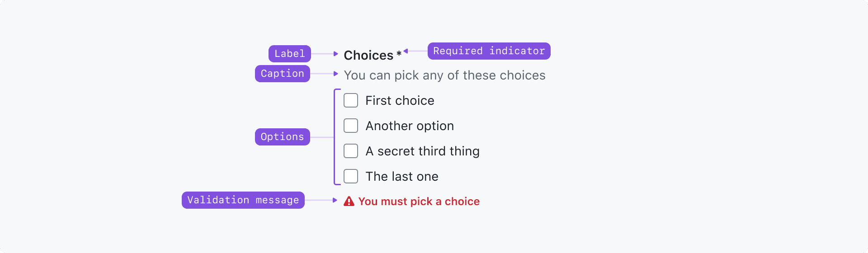Click the Required indicator annotation tag
Viewport: 868px width, 253px height.
point(489,51)
